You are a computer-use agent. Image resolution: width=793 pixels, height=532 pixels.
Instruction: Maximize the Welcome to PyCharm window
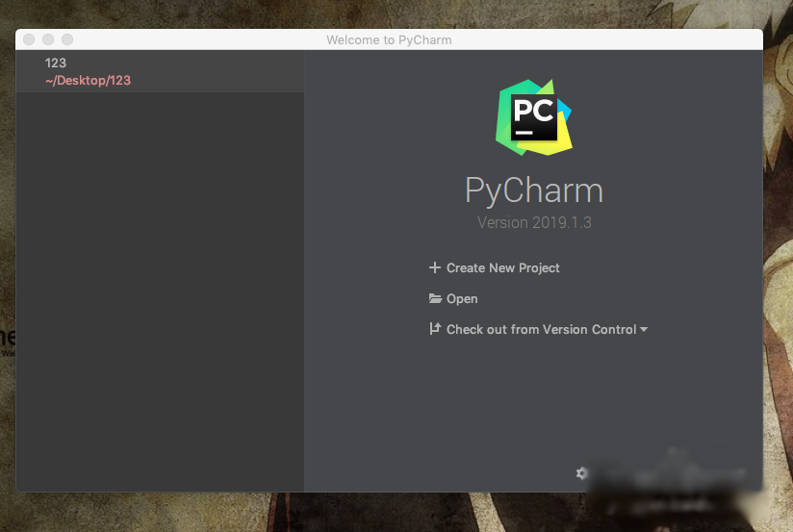(x=67, y=39)
